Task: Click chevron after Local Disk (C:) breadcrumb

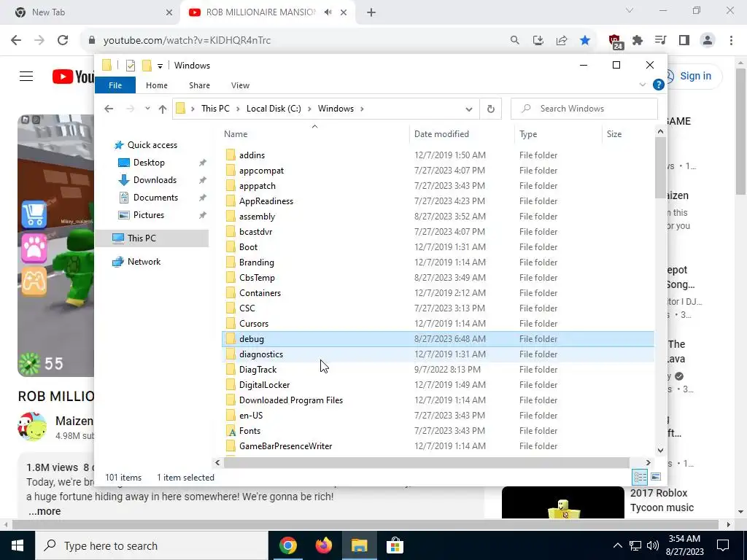Action: (309, 109)
